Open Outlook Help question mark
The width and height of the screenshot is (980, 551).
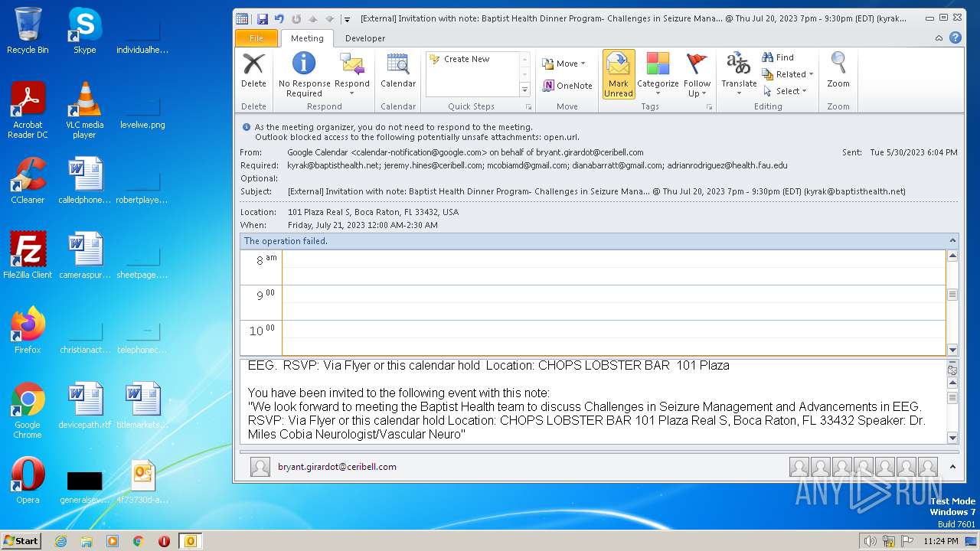point(955,37)
